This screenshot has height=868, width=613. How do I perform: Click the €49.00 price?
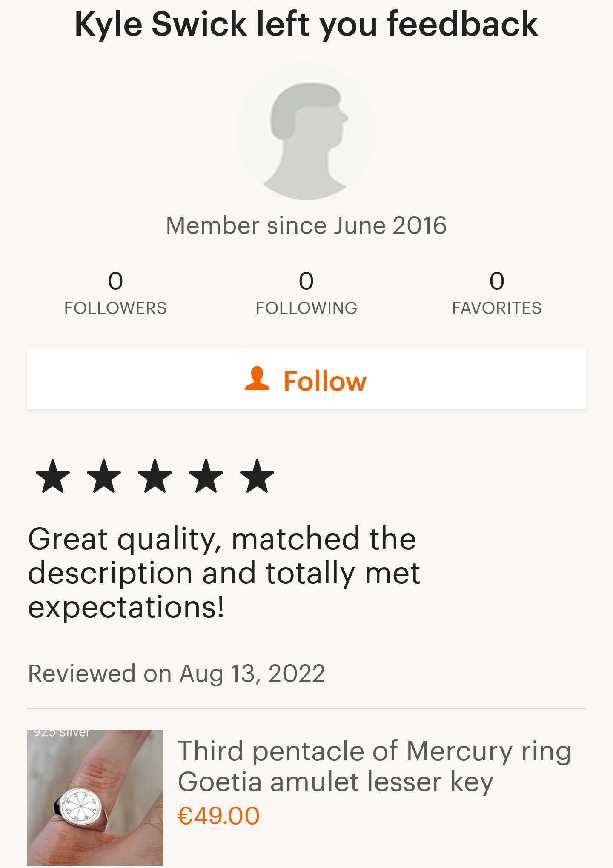(x=218, y=816)
